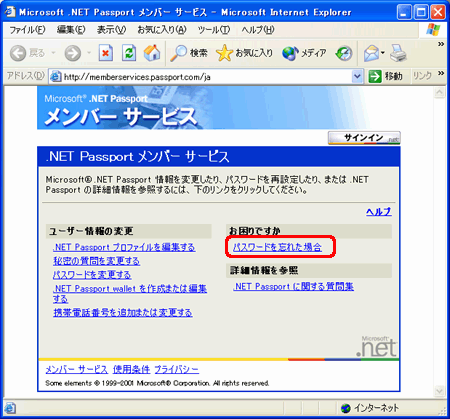This screenshot has width=450, height=419.
Task: Open the お気に入り(A) menu
Action: click(162, 30)
